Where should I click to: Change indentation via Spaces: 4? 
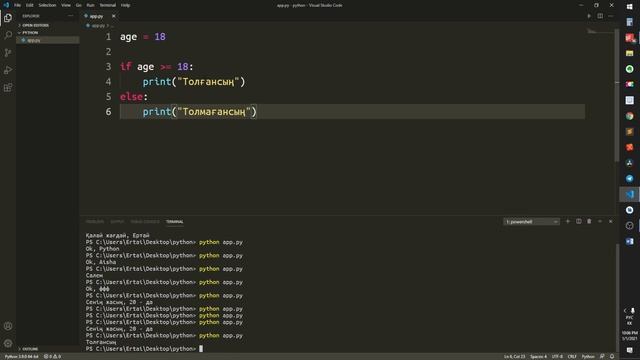538,356
